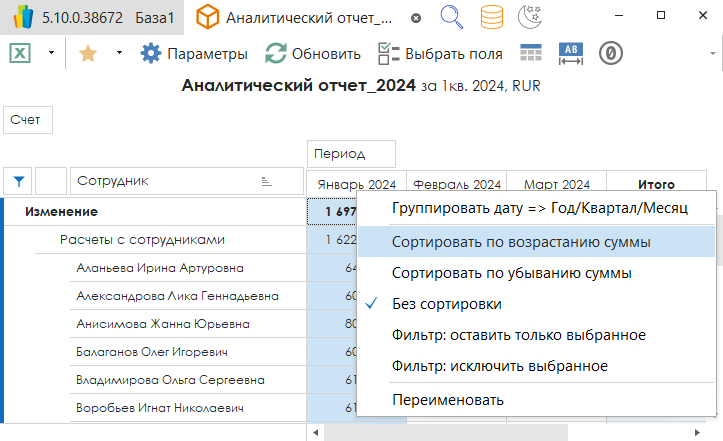This screenshot has height=441, width=723.
Task: Click the AB column width icon
Action: (571, 54)
